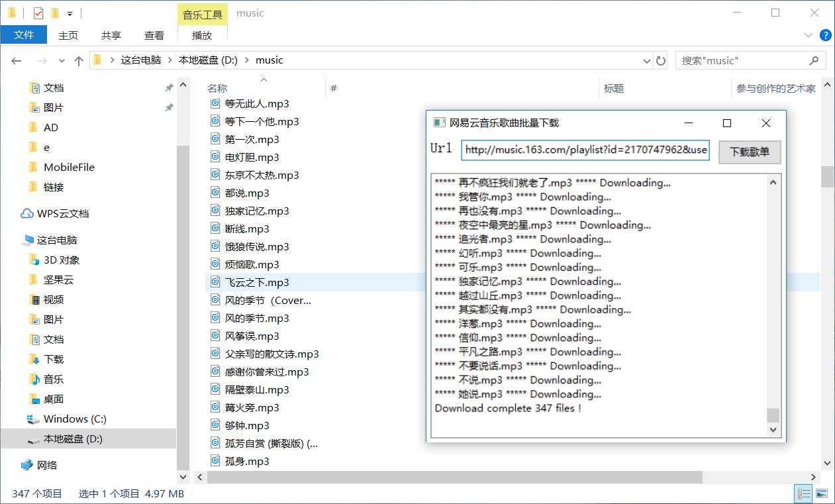Open the music player via 播放 ribbon tab
Image resolution: width=835 pixels, height=504 pixels.
(202, 35)
